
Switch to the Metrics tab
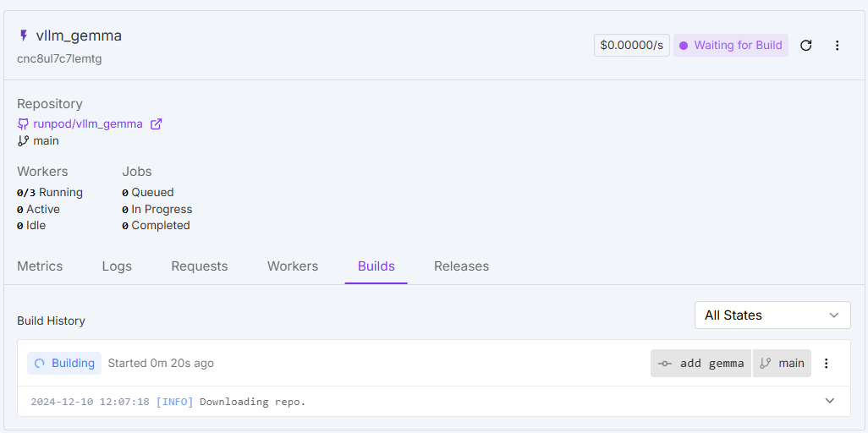(40, 266)
